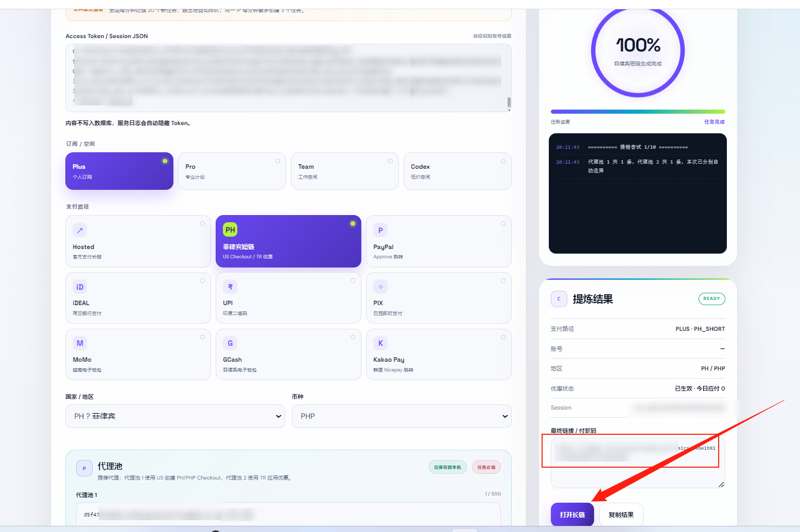
Task: Click the 复制结果 button
Action: coord(621,515)
